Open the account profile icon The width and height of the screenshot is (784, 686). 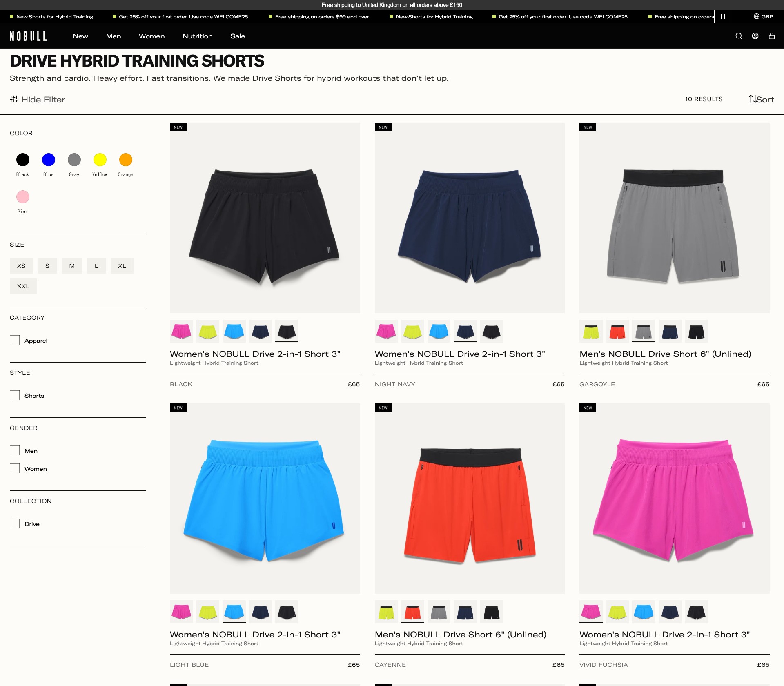pos(755,36)
